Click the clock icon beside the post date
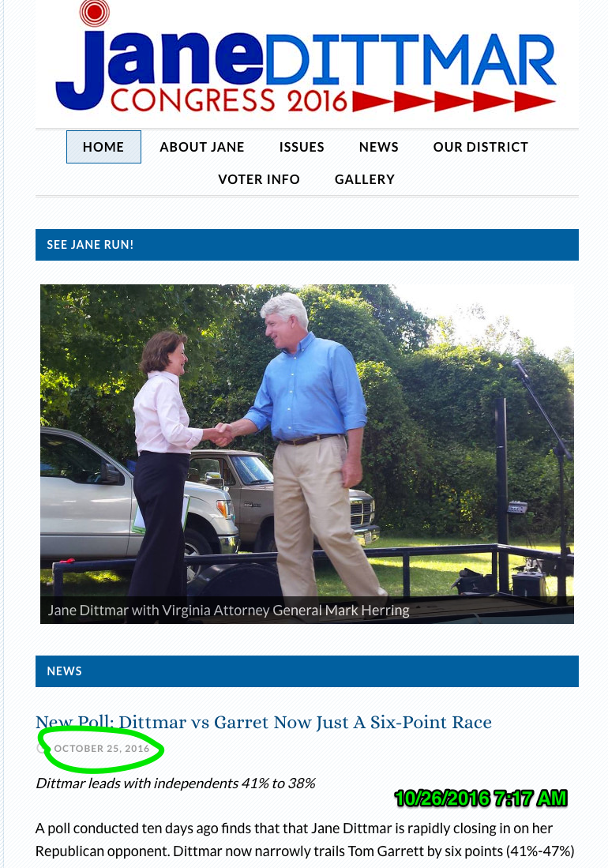This screenshot has width=608, height=868. click(x=42, y=749)
